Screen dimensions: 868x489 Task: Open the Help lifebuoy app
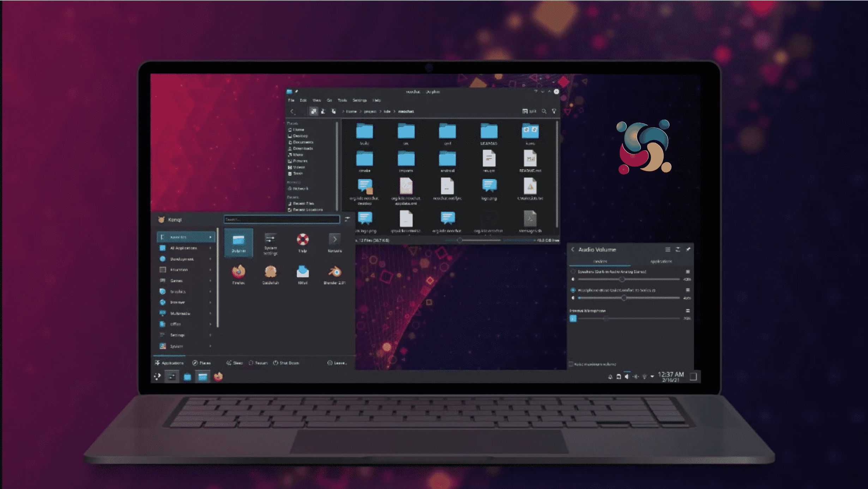(x=302, y=243)
